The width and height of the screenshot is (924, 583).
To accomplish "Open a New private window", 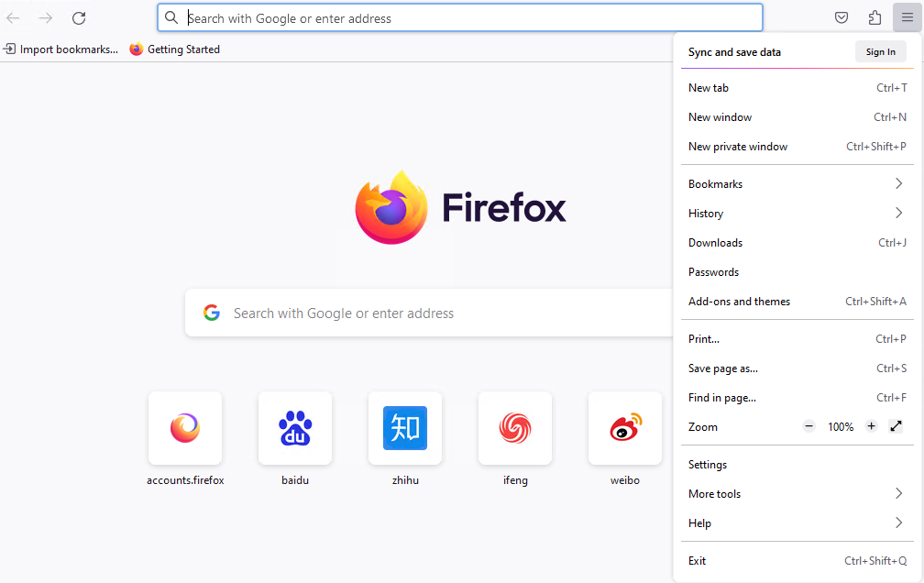I will pos(797,147).
